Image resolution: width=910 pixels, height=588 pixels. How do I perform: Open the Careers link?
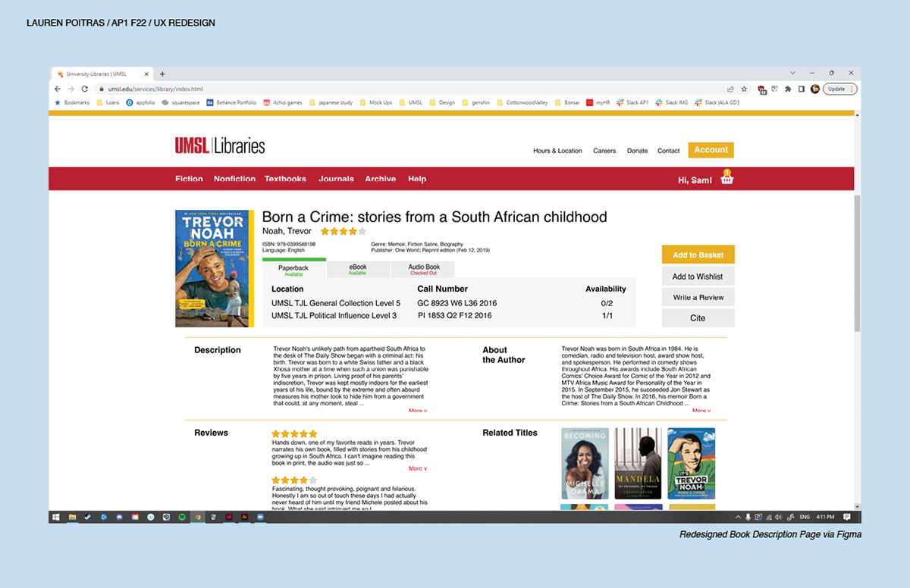[604, 151]
